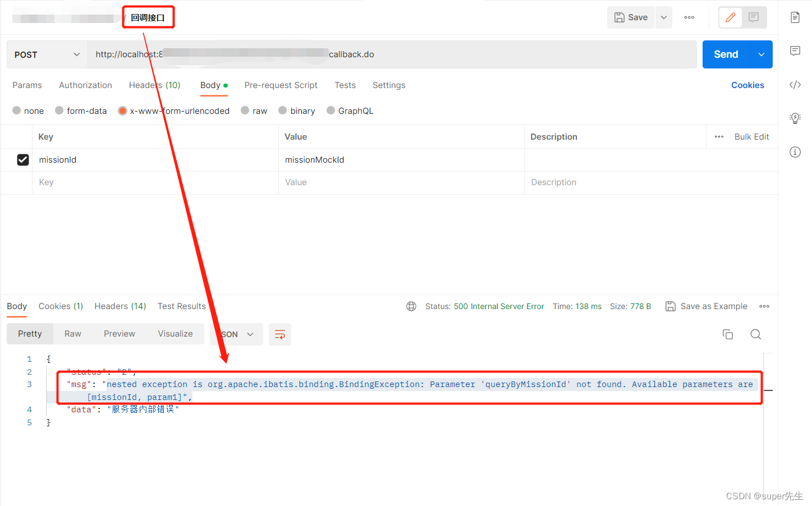812x506 pixels.
Task: Open the three-dot request options menu
Action: (x=689, y=17)
